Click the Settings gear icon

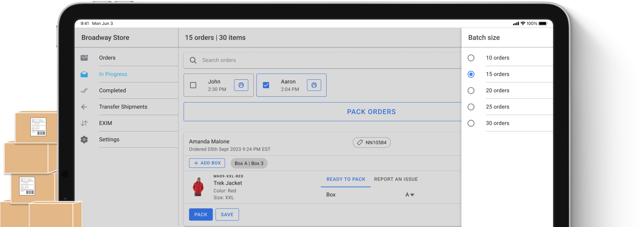coord(84,139)
